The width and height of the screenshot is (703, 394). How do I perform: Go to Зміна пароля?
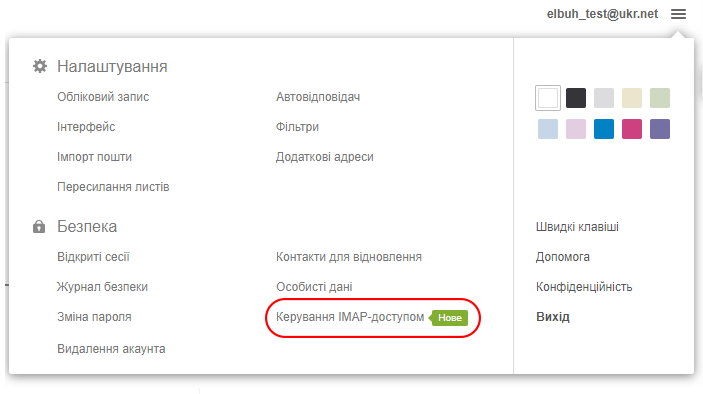(94, 317)
